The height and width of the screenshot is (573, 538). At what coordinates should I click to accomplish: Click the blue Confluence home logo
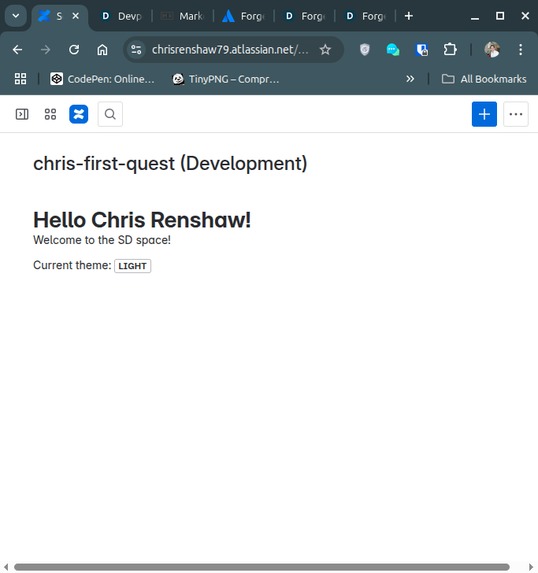pos(79,114)
